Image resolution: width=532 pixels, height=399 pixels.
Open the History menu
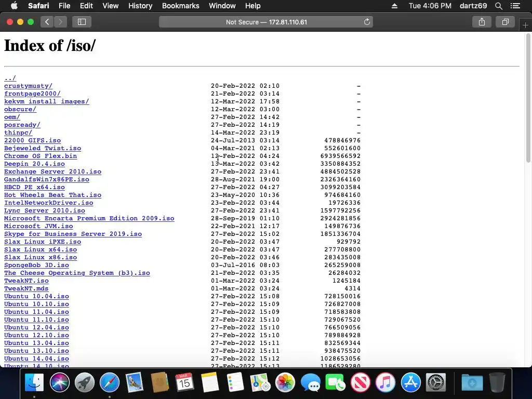pos(140,6)
